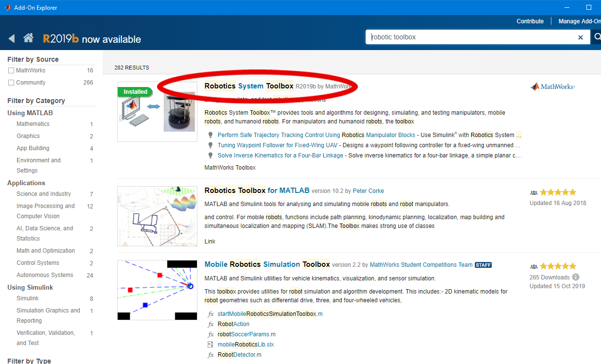
Task: Select the Using MATLAB category heading
Action: pos(30,113)
